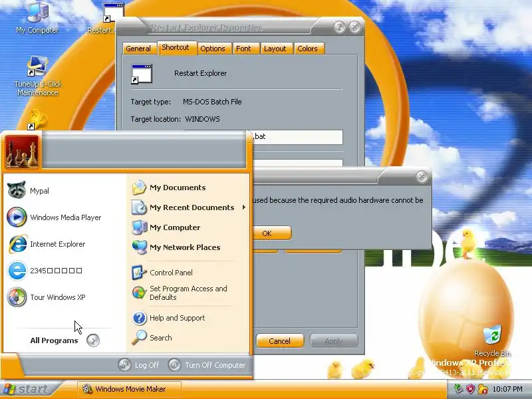Switch to the Shortcut tab
Screen dimensions: 532x399
(176, 47)
